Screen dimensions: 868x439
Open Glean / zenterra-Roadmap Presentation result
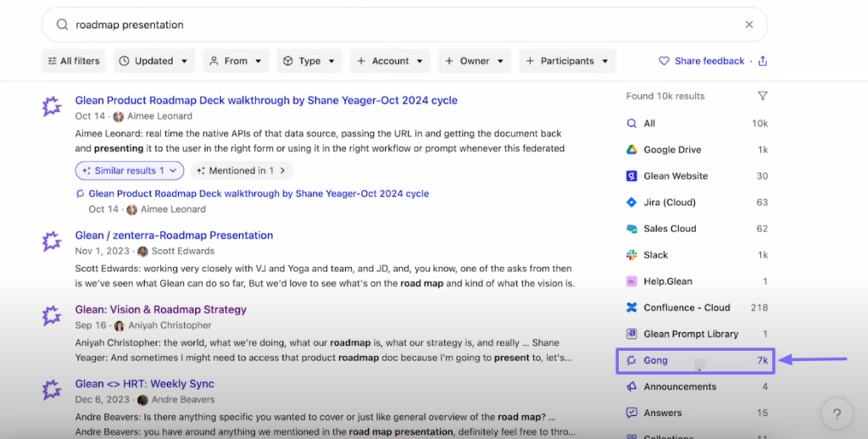coord(174,236)
